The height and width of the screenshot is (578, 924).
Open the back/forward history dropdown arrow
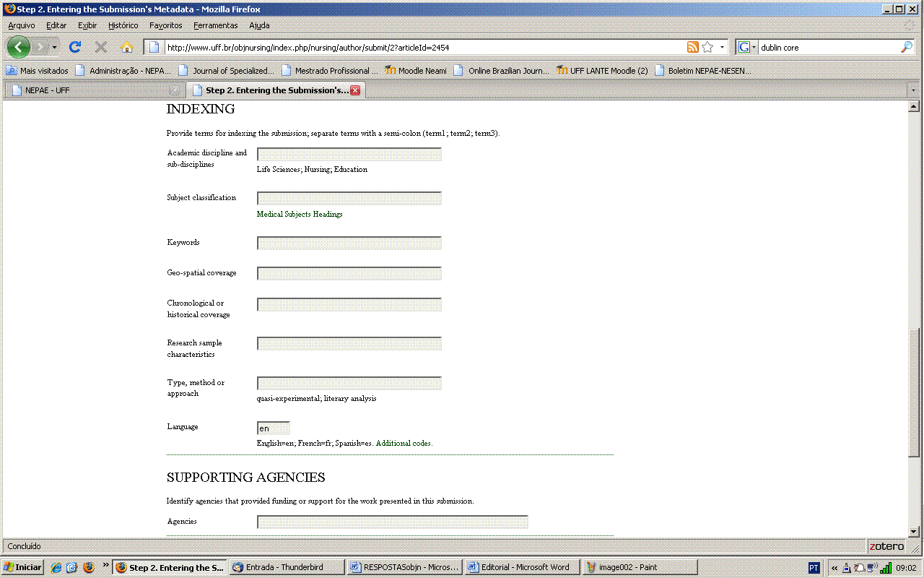point(54,47)
